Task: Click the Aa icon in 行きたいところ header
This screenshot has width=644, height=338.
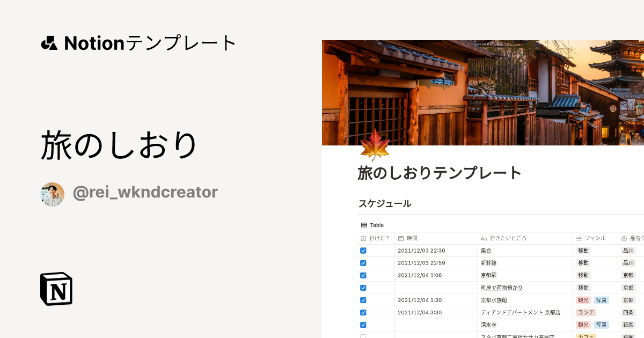Action: point(484,238)
